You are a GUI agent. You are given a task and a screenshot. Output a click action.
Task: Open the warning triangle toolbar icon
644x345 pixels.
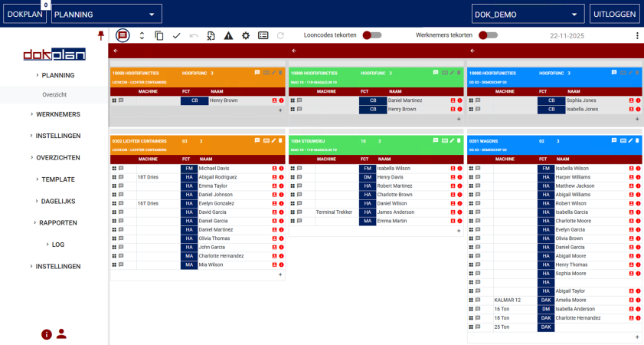(228, 36)
